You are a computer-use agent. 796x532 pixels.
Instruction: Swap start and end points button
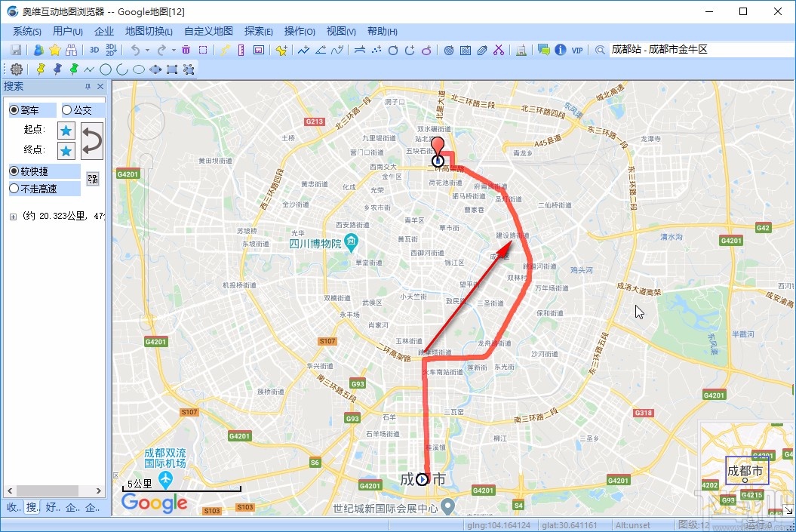pyautogui.click(x=92, y=140)
